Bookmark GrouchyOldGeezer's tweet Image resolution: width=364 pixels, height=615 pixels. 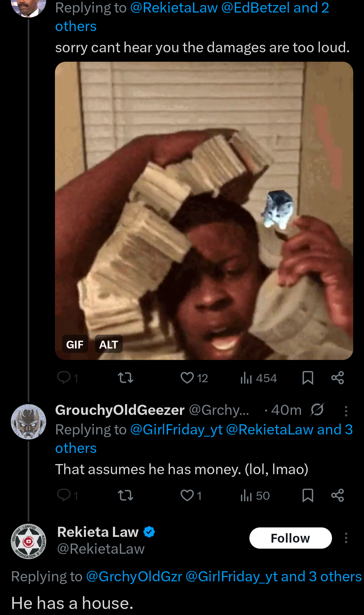point(308,495)
